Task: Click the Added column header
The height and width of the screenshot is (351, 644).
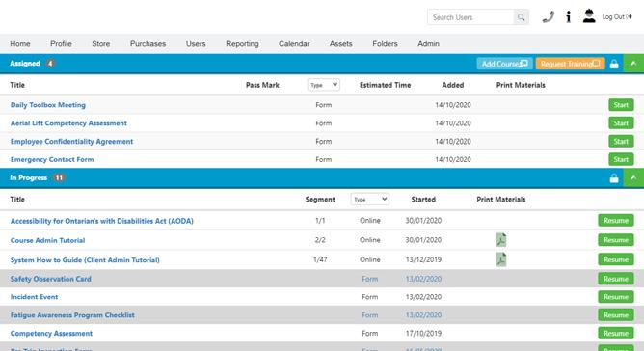Action: coord(453,85)
